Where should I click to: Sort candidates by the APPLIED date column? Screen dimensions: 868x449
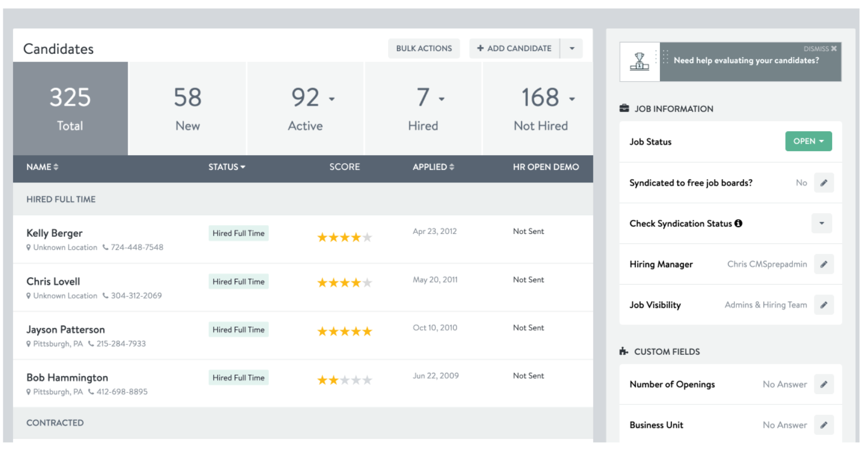coord(433,167)
